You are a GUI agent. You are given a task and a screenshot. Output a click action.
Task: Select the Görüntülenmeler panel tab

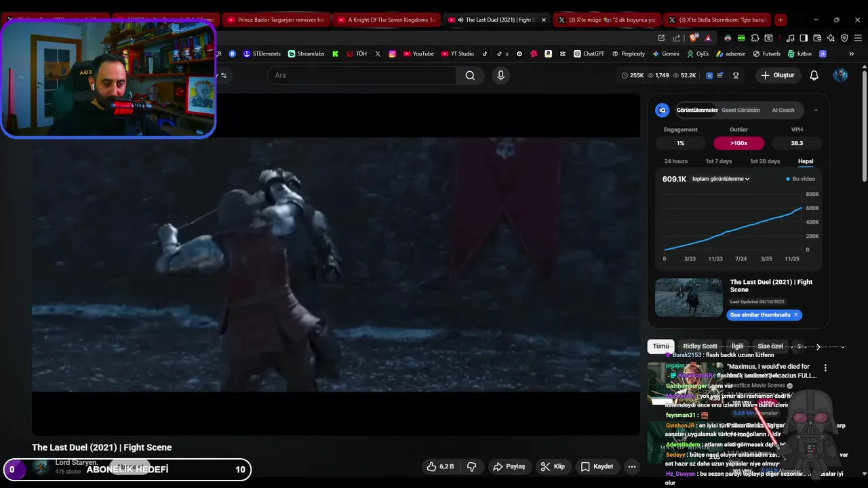697,110
